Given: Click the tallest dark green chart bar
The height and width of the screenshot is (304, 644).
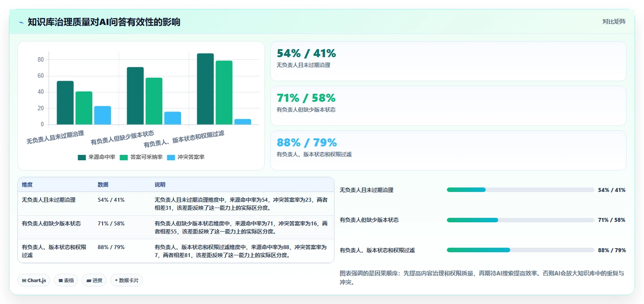Looking at the screenshot, I should click(205, 89).
